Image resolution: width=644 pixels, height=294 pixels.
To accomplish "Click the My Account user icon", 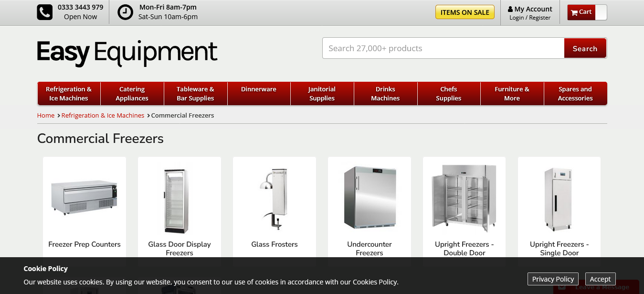I will 510,9.
